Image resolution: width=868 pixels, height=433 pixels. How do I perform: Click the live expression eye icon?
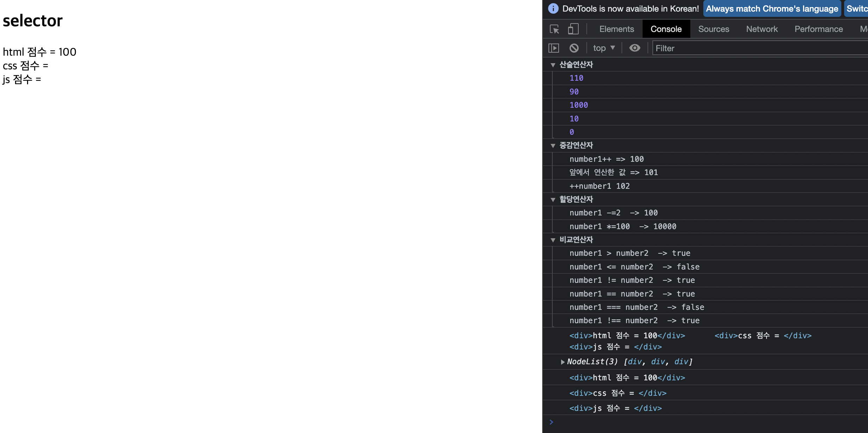coord(634,48)
